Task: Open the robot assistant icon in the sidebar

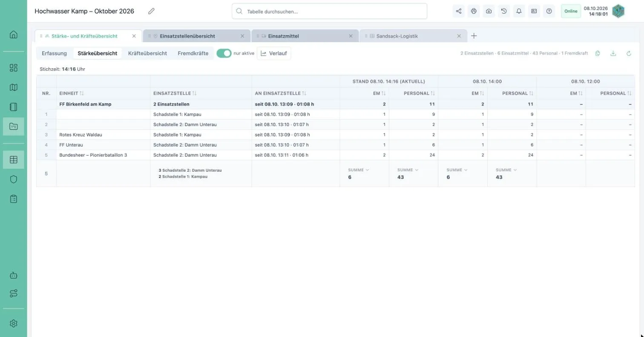Action: [14, 275]
